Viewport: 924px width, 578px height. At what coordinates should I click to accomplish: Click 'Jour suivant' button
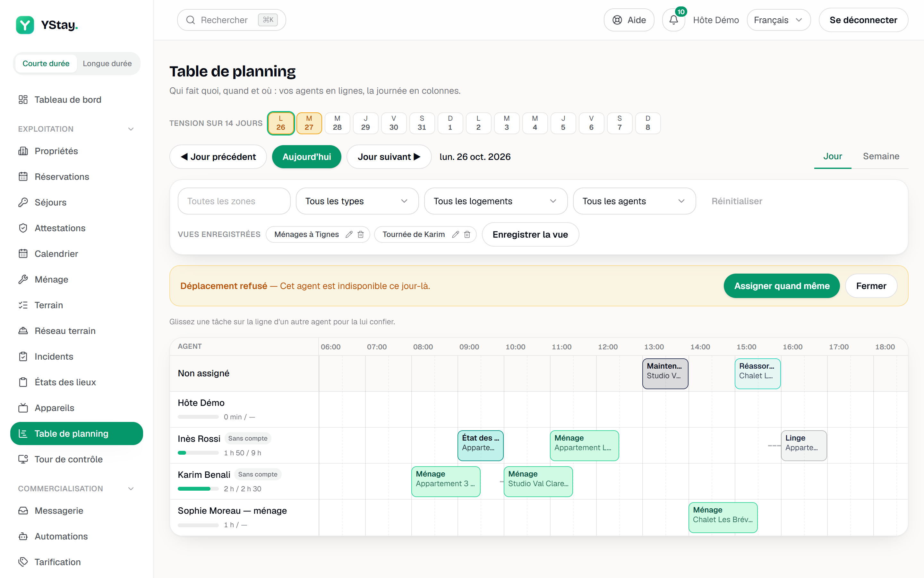point(389,157)
